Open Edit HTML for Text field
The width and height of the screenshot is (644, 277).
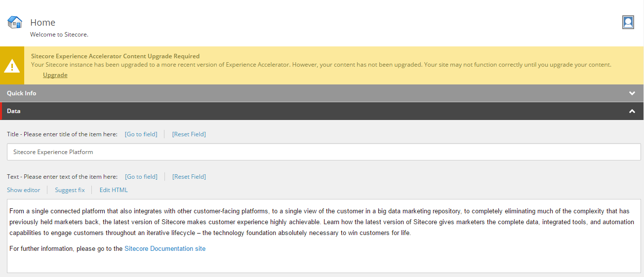[x=114, y=190]
